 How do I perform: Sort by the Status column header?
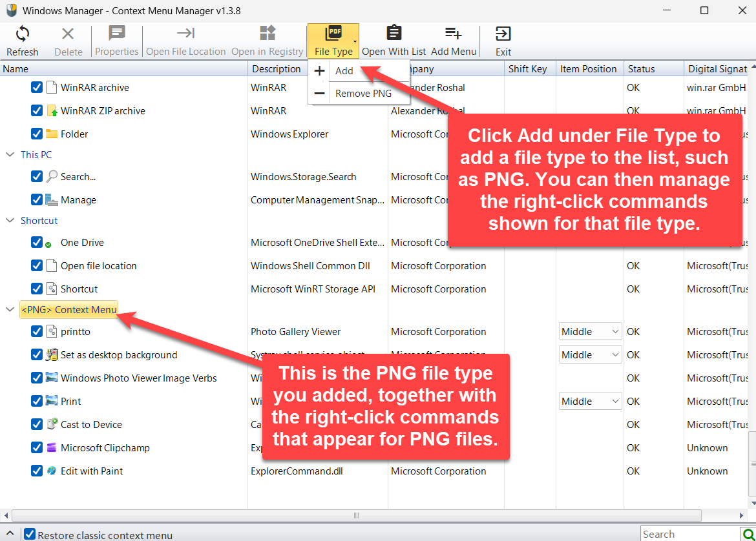(654, 69)
